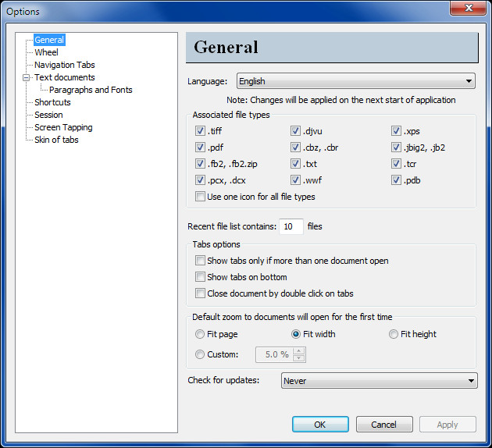Image resolution: width=492 pixels, height=448 pixels.
Task: Uncheck the .pdf file association checkbox
Action: 201,147
